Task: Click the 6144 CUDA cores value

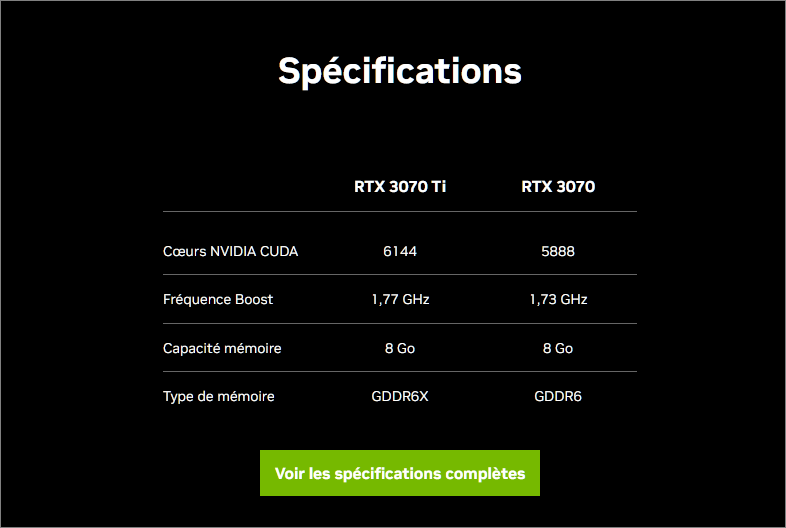Action: click(399, 251)
